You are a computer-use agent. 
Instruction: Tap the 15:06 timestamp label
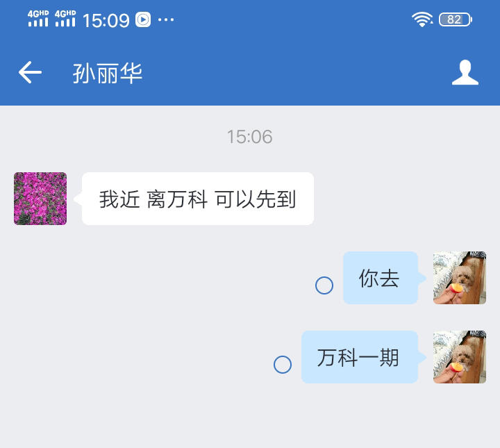pos(250,136)
